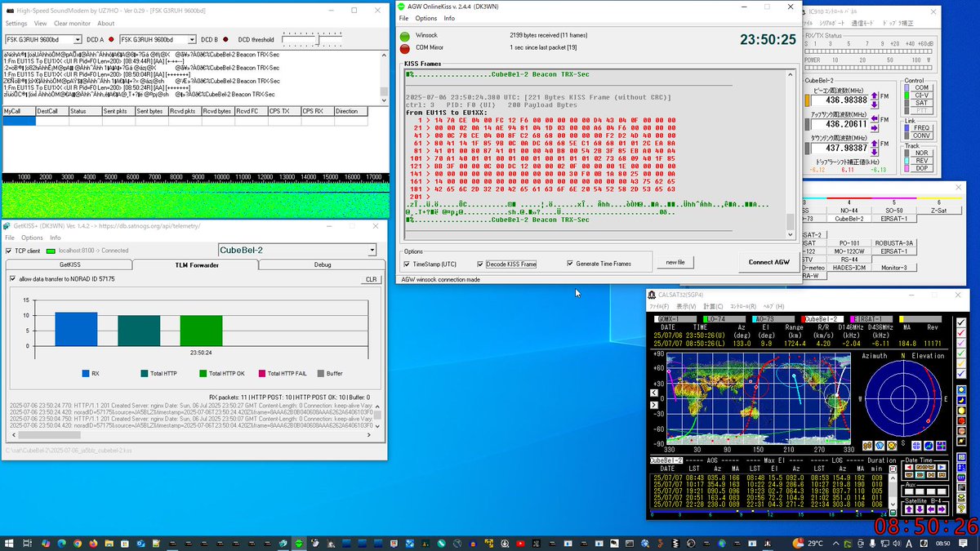The height and width of the screenshot is (551, 980).
Task: Click the question mark help icon in CALSAT32
Action: click(x=961, y=509)
